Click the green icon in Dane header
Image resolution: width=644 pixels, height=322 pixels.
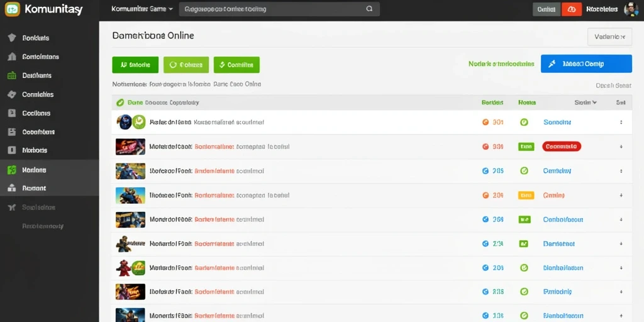[120, 103]
